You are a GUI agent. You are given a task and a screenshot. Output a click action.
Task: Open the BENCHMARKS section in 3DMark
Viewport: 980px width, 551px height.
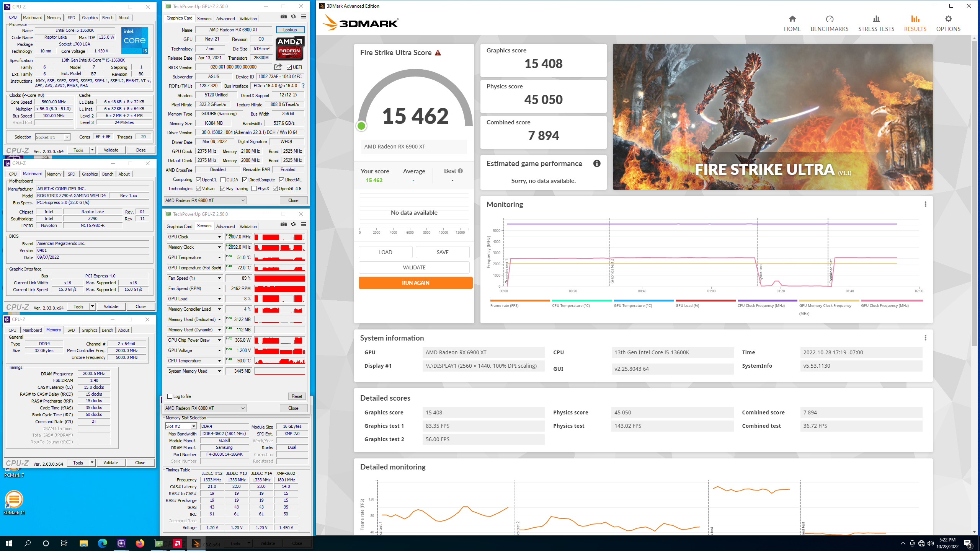point(829,23)
